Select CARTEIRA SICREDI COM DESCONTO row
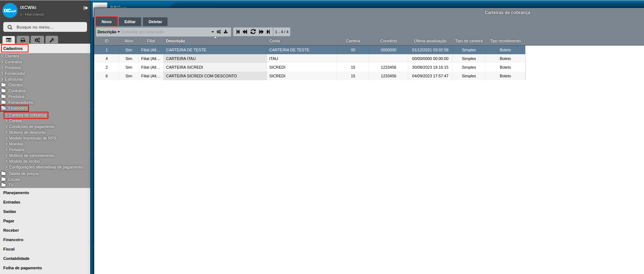Viewport: 644px width, 274px height. [310, 76]
